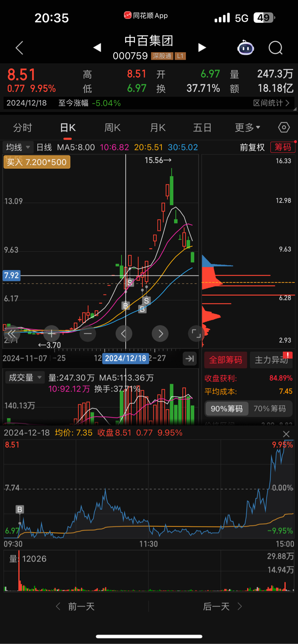Tap the 3.70 low price annotation
Screen dimensions: 298x644
click(50, 345)
